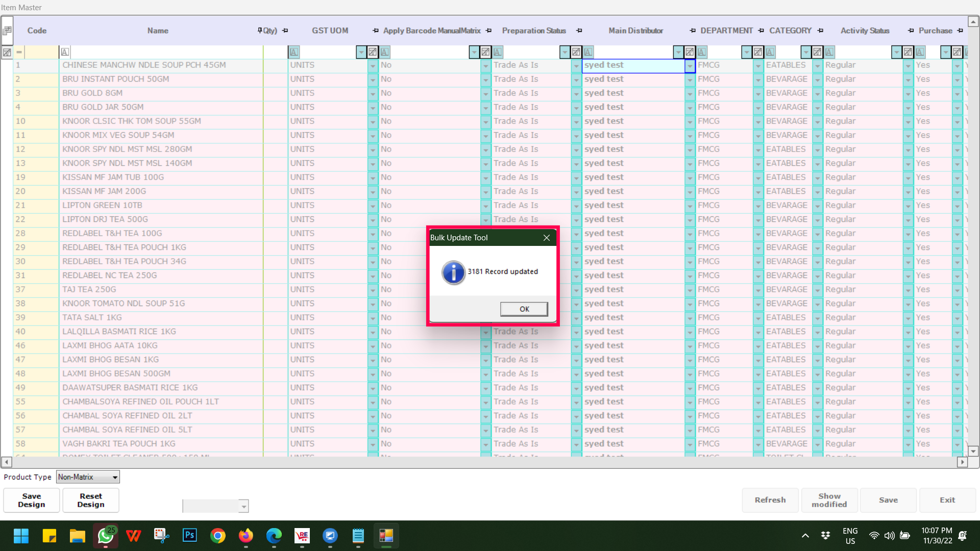Viewport: 980px width, 551px height.
Task: Expand the GST UOM dropdown for BRU GOLD 8GM
Action: coord(373,94)
